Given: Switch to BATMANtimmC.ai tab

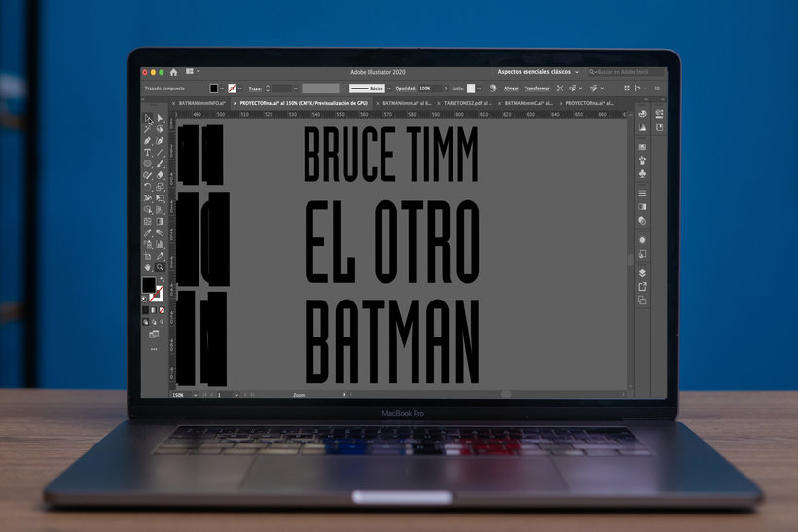Looking at the screenshot, I should coord(528,103).
